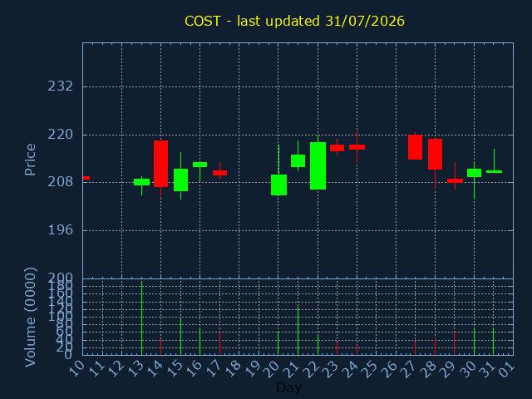532x399 pixels.
Task: Click the day 21 tick label
Action: (x=292, y=368)
